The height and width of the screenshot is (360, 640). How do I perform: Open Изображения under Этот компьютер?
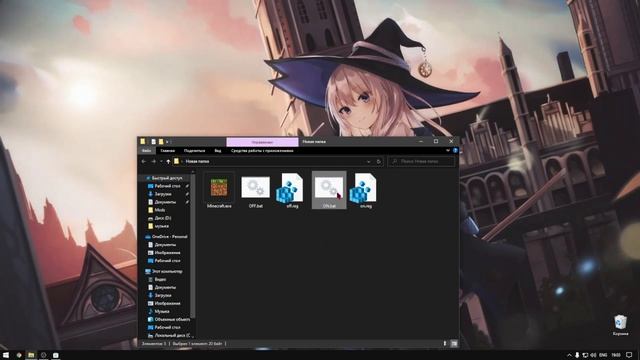pyautogui.click(x=164, y=303)
